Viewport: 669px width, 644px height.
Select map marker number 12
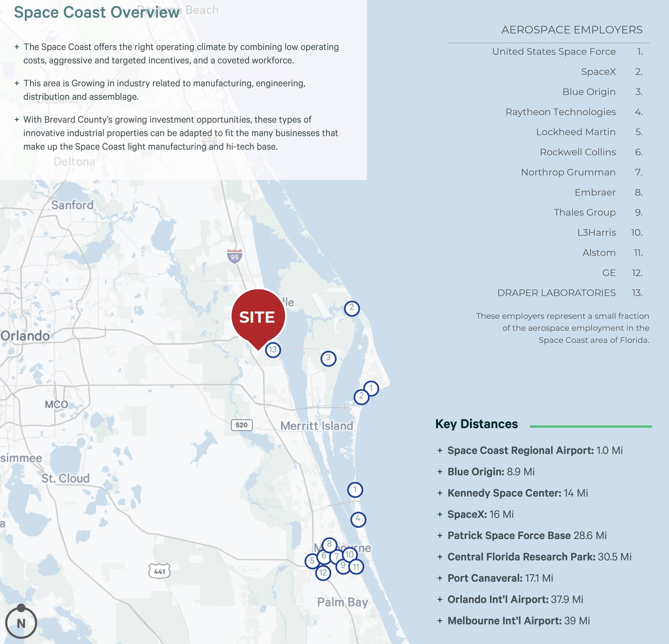point(323,573)
